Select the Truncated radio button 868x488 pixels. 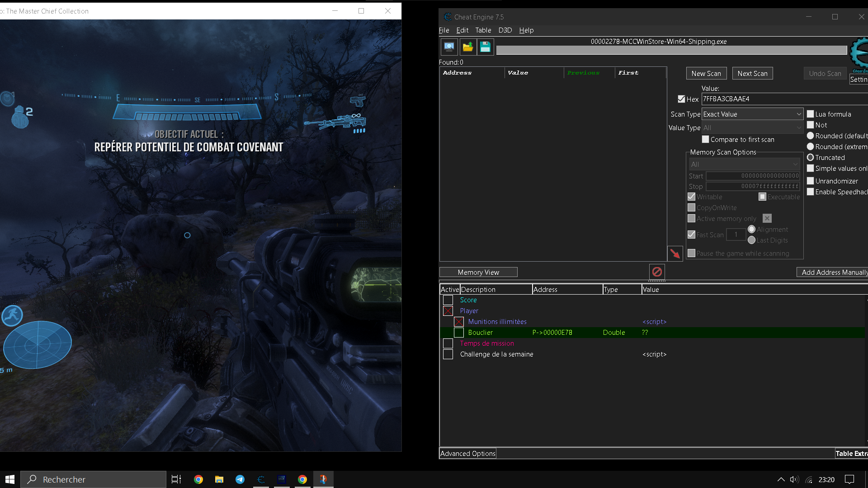pos(811,158)
